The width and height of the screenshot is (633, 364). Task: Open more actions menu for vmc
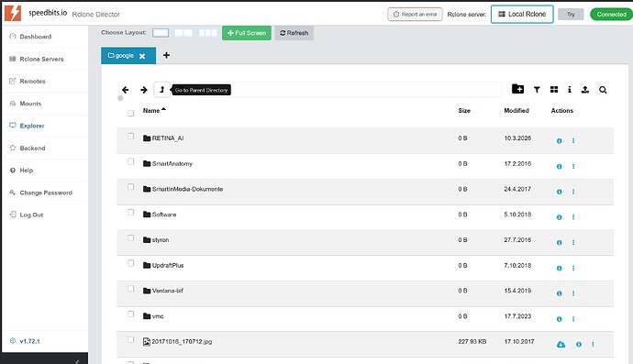[x=573, y=319]
